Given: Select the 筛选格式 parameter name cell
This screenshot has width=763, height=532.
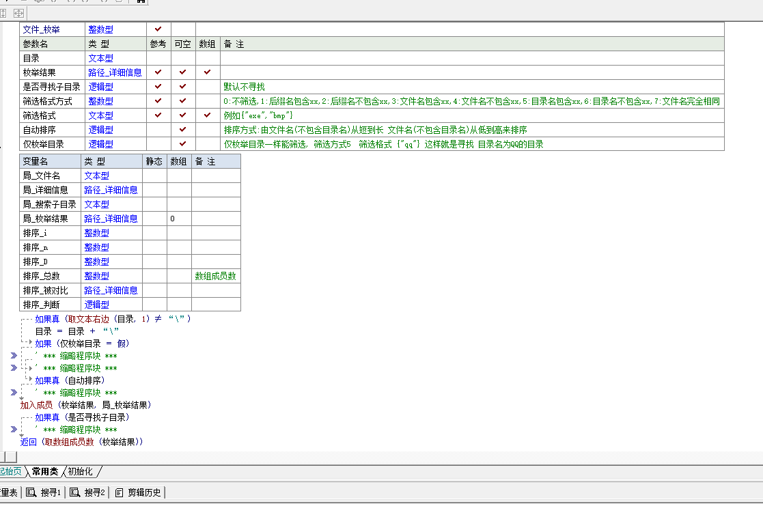Looking at the screenshot, I should point(52,115).
